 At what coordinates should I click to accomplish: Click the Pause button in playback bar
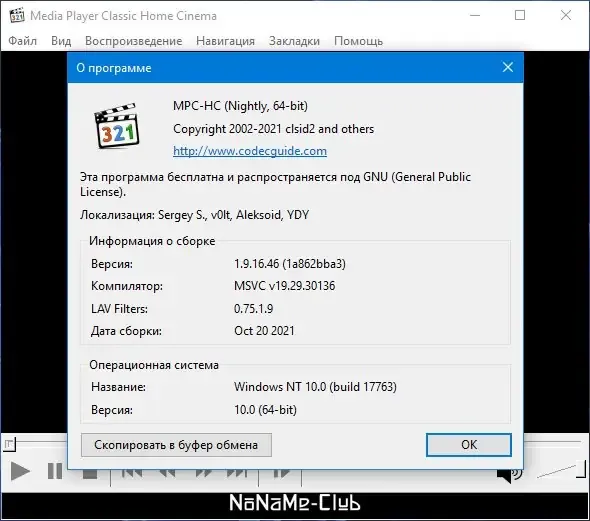point(55,471)
